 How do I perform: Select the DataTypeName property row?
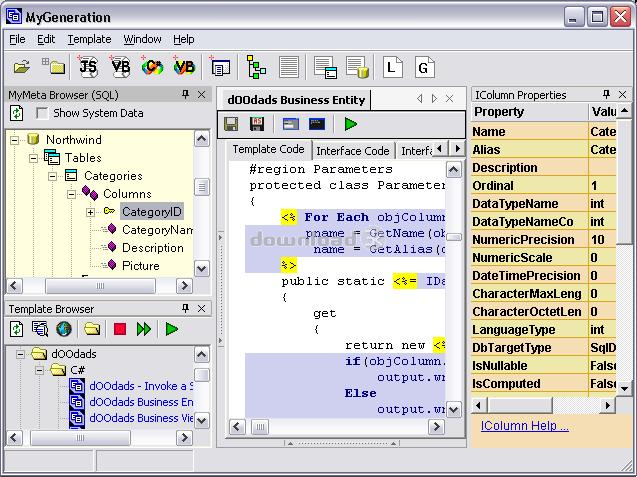pos(544,204)
